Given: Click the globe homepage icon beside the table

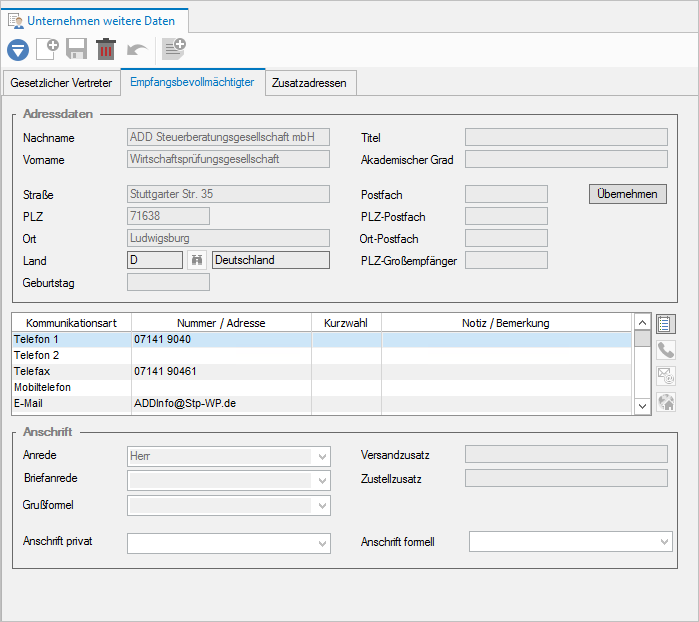Looking at the screenshot, I should pyautogui.click(x=666, y=402).
